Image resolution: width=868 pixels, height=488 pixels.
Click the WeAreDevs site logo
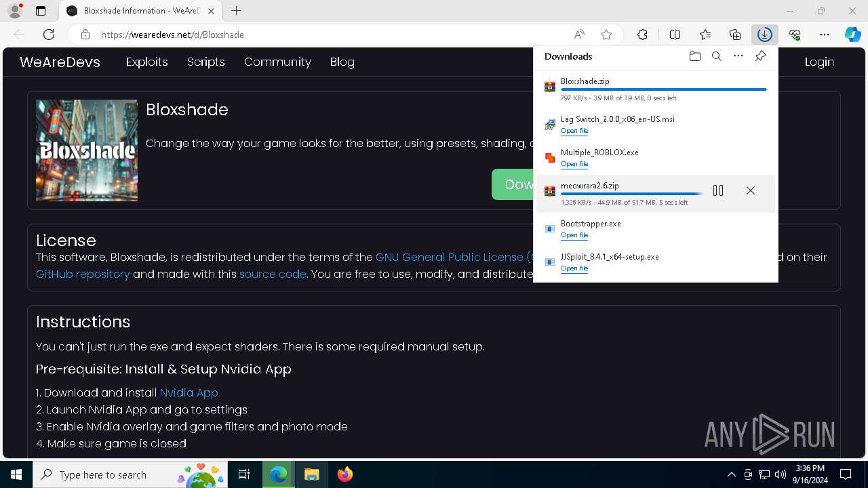(60, 62)
